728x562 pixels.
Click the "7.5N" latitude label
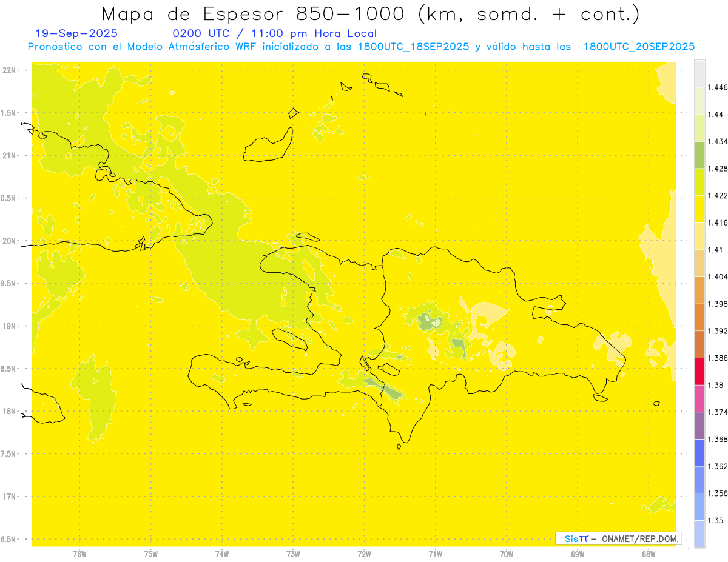point(9,454)
